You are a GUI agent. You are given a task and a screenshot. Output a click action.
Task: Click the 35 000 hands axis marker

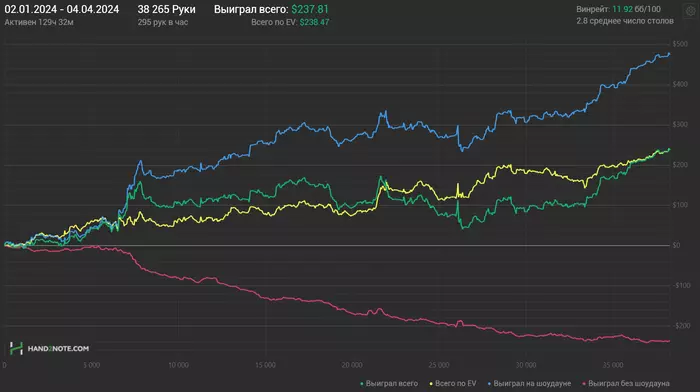coord(613,365)
